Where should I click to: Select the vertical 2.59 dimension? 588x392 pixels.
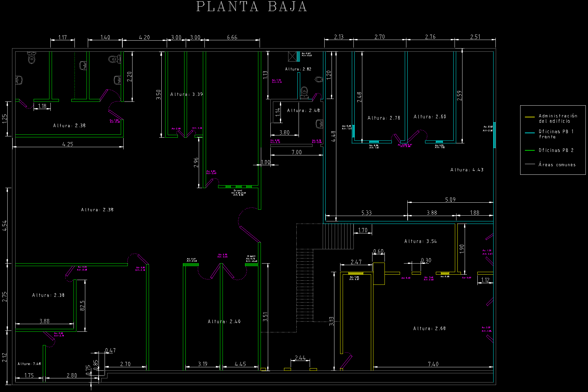[459, 95]
